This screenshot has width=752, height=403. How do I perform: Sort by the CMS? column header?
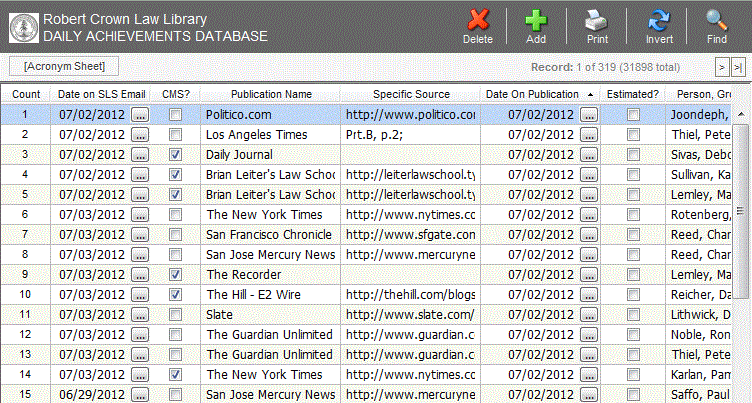(176, 94)
